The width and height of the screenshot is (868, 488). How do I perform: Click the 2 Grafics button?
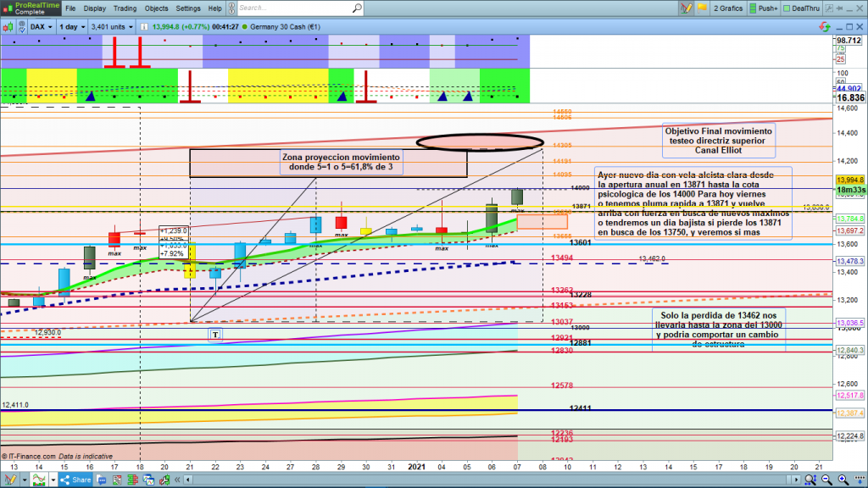coord(726,8)
